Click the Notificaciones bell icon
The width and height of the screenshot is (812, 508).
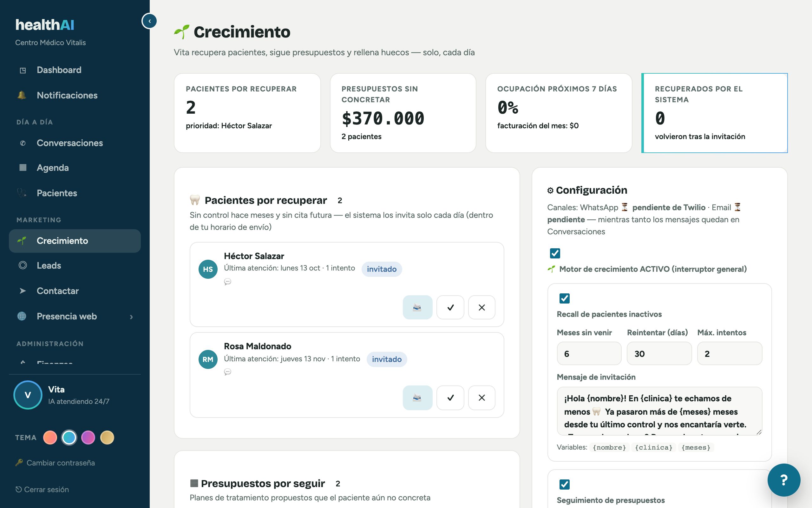point(22,96)
